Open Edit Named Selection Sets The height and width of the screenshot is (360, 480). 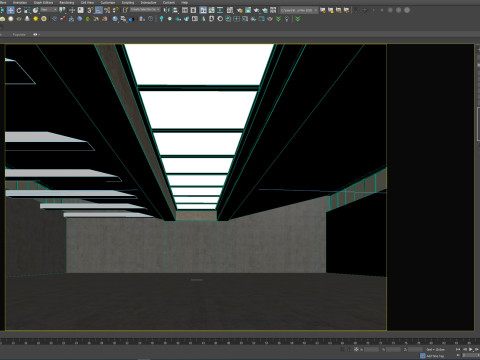tap(125, 10)
